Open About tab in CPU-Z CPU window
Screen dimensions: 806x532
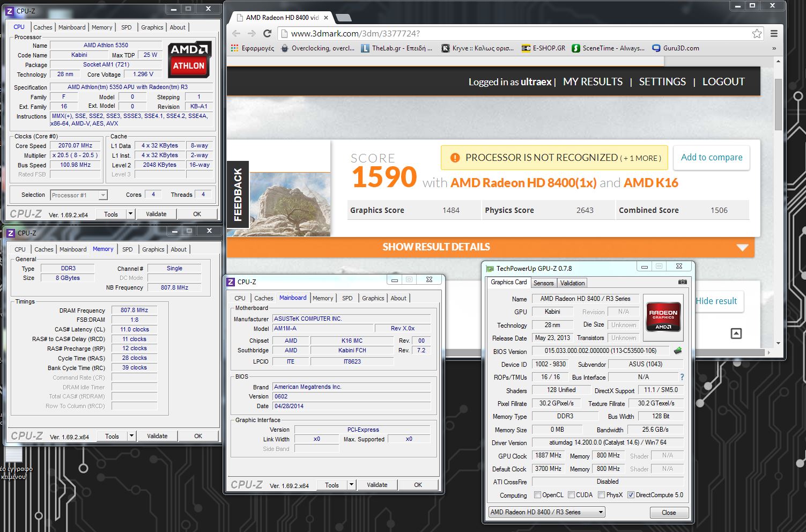[x=178, y=27]
